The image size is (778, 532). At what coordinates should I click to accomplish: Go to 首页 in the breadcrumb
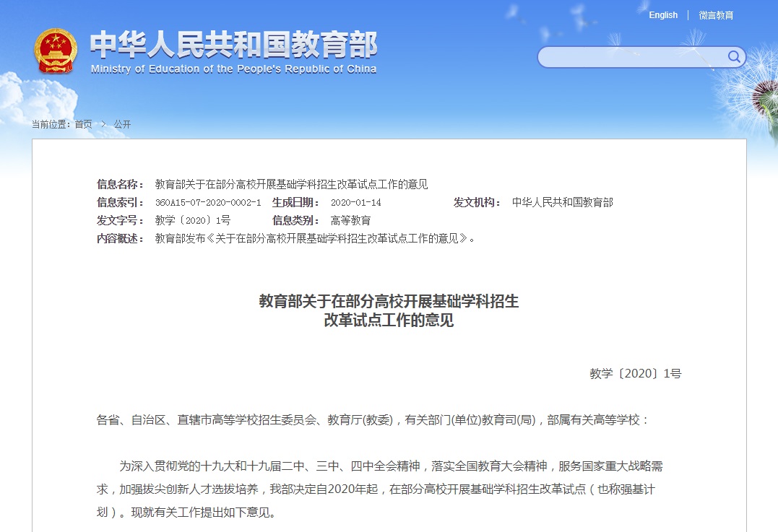83,124
